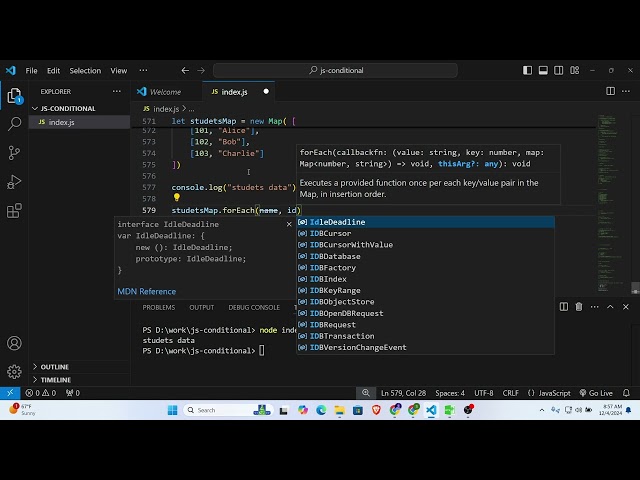The image size is (640, 480).
Task: Open the View menu
Action: coord(119,71)
